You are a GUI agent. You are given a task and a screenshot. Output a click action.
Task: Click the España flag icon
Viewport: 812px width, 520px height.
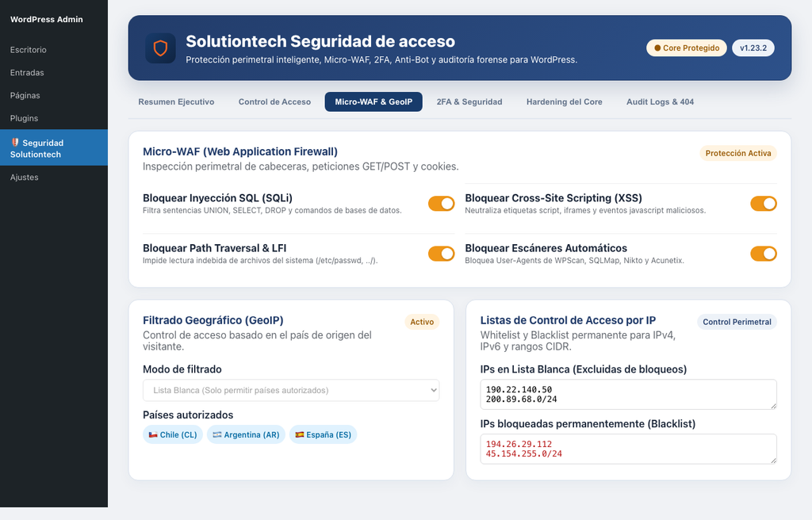pyautogui.click(x=299, y=434)
